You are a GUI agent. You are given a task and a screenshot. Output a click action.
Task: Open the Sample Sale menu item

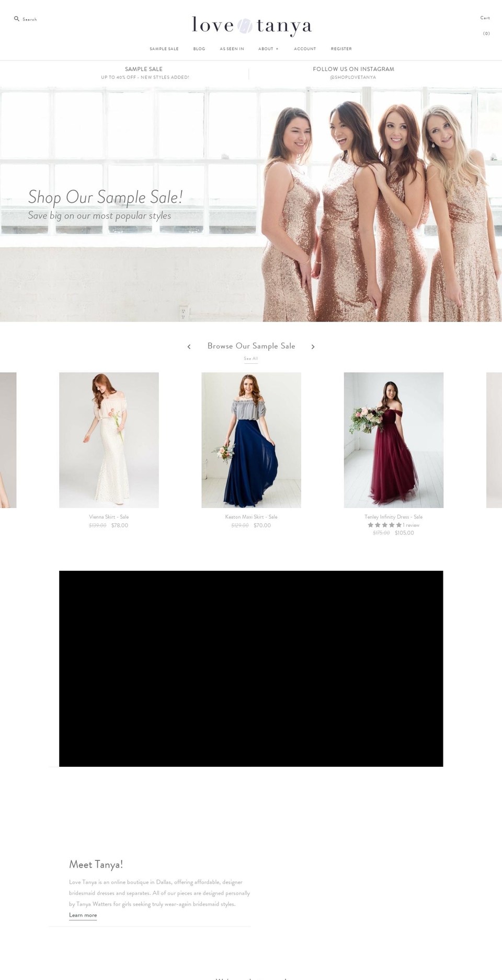pos(164,49)
